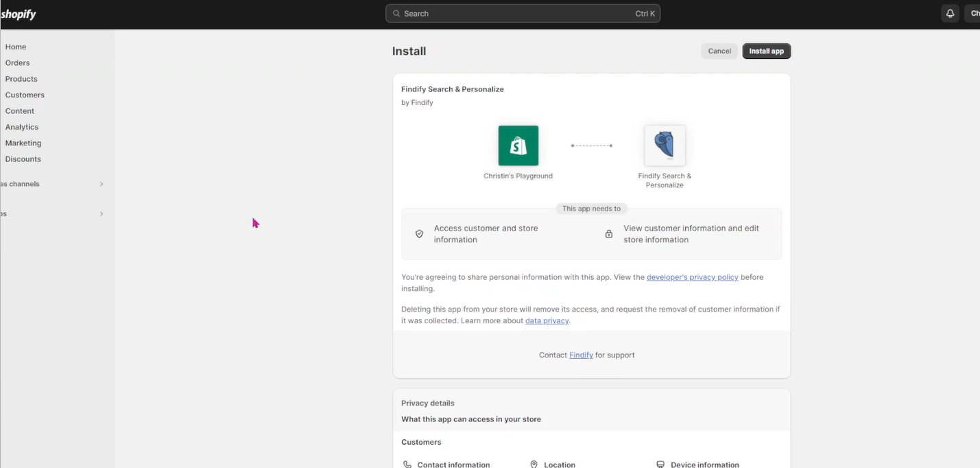Click the Shopify logo in the top bar
Screen dimensions: 980x468
[x=18, y=14]
